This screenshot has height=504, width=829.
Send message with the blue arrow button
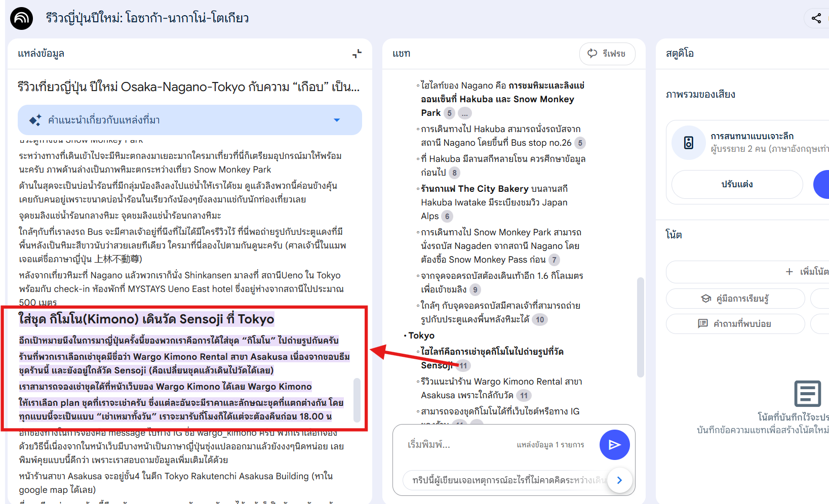click(x=614, y=445)
